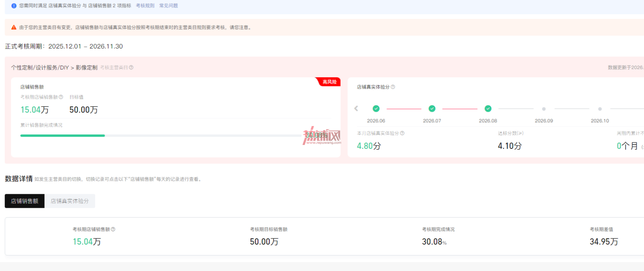Select the 2026.10 gray timeline dot
This screenshot has width=644, height=271.
tap(600, 109)
